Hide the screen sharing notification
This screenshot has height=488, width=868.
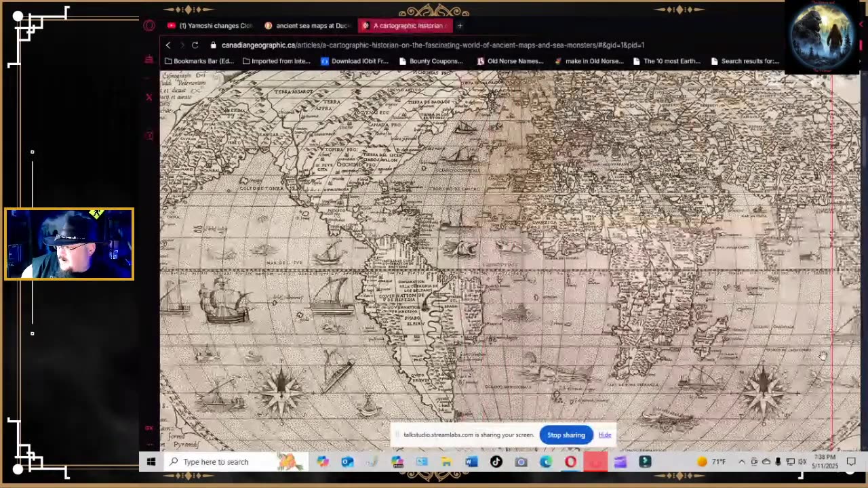[x=605, y=435]
